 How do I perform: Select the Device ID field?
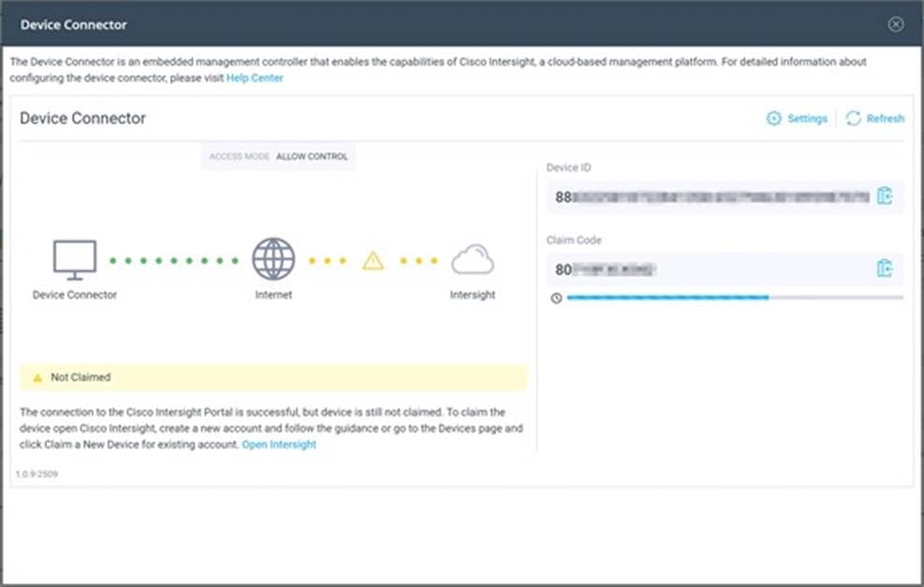pyautogui.click(x=725, y=197)
